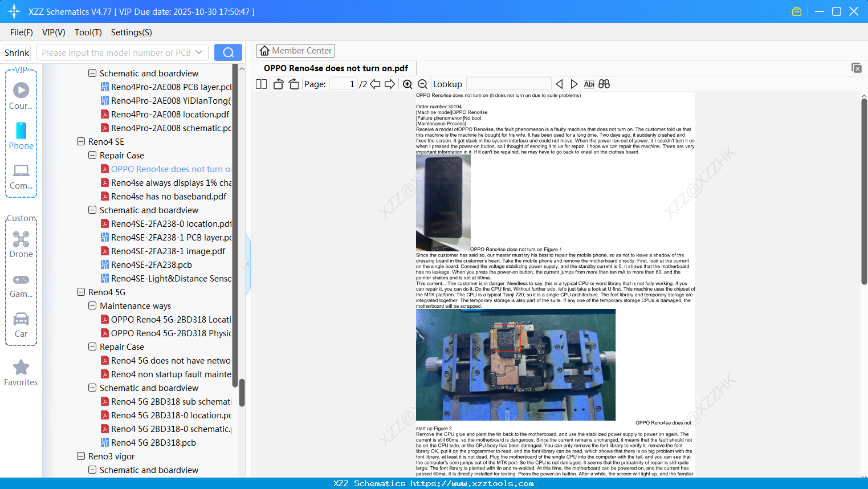The image size is (868, 489).
Task: Open Reno4 5G 2BD318.pcb file
Action: [x=154, y=442]
